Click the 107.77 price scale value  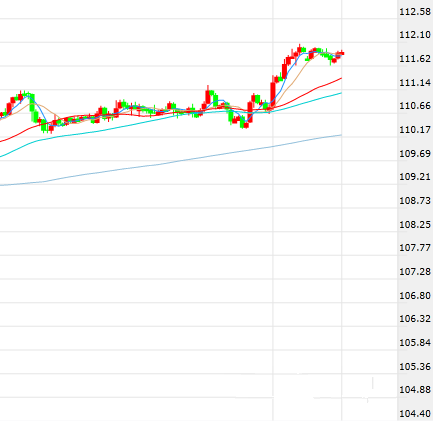415,248
